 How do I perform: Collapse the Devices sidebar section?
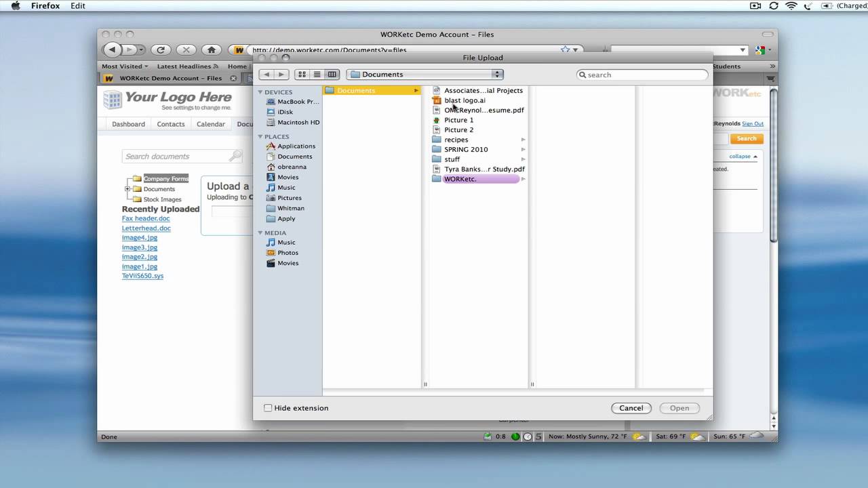pyautogui.click(x=260, y=92)
